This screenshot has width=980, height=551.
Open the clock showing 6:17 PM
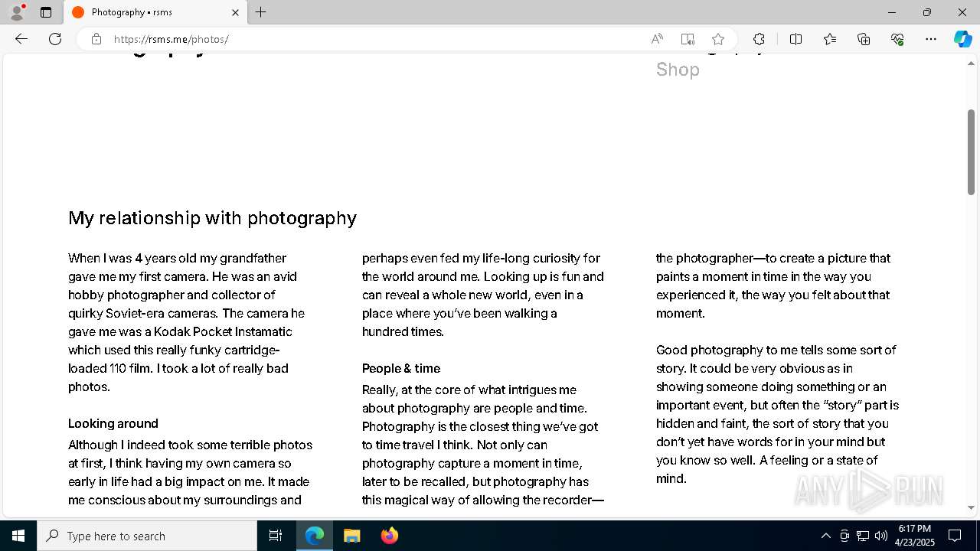(x=915, y=536)
